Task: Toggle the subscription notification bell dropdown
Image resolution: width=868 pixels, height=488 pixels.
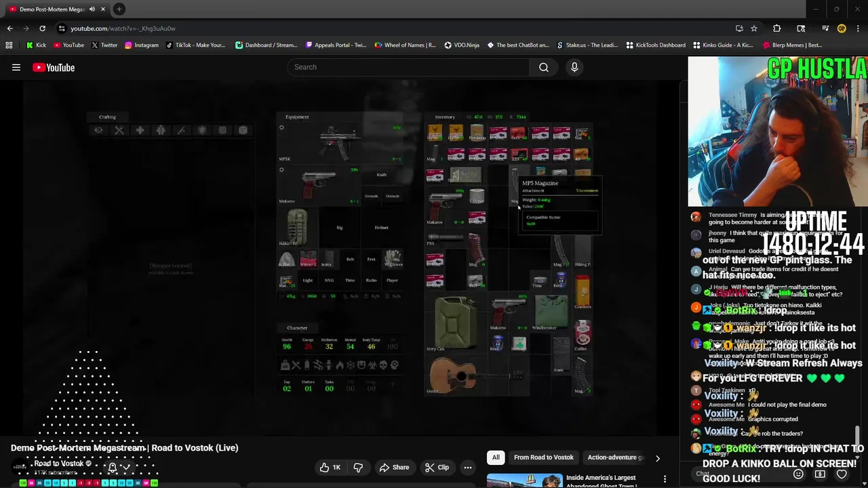Action: coord(119,466)
